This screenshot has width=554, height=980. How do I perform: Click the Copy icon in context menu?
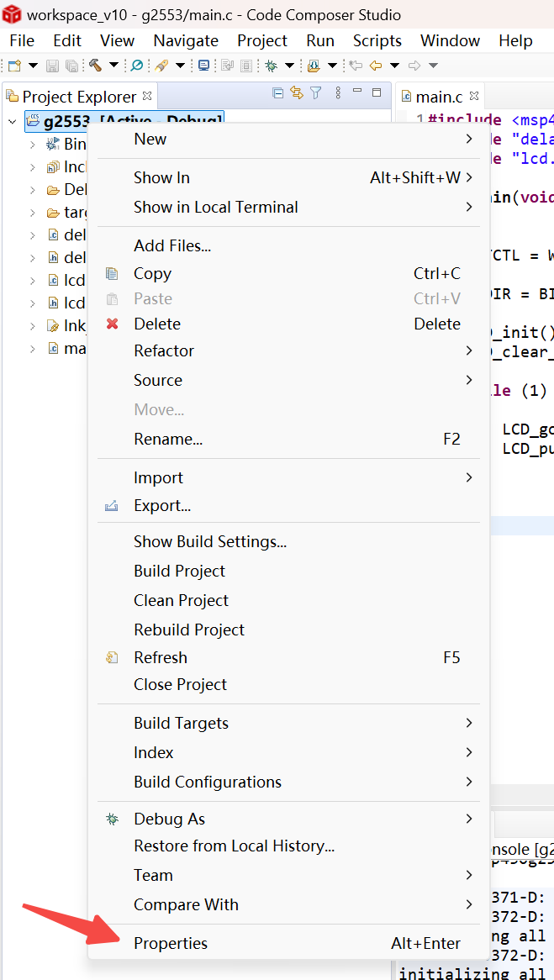(112, 274)
